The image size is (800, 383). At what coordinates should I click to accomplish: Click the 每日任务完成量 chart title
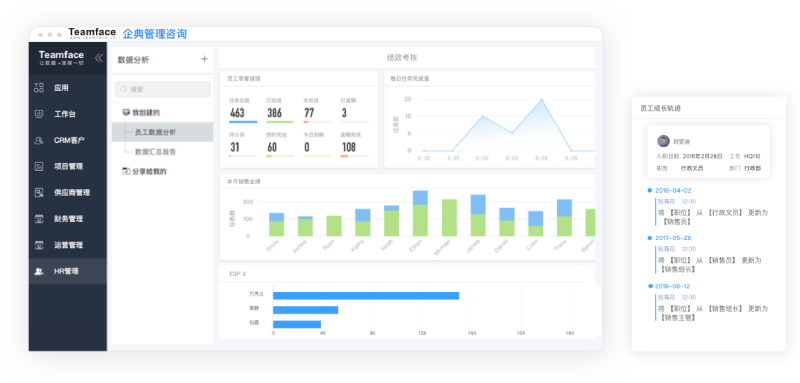410,79
